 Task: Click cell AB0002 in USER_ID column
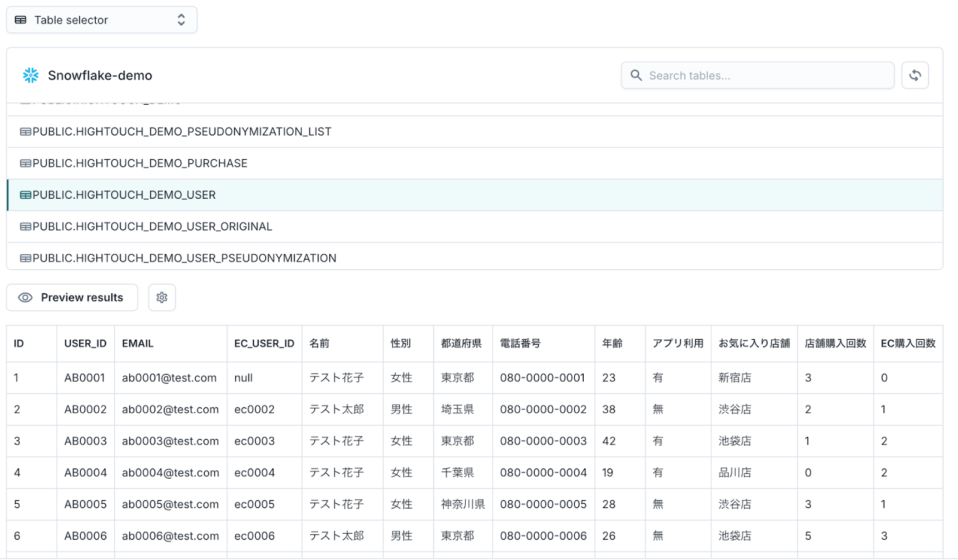[x=85, y=410]
